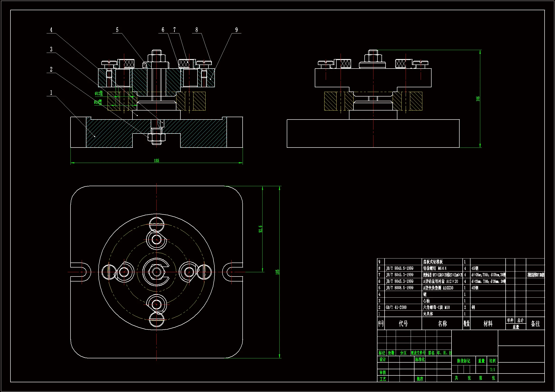The image size is (555, 392).
Task: Select the 盖板式钻模板 part name entry
Action: pos(433,262)
